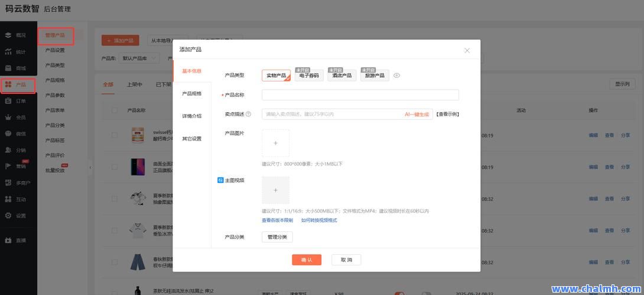Viewport: 644px width, 295px height.
Task: Open the 统计 statistics chart icon
Action: coord(8,52)
